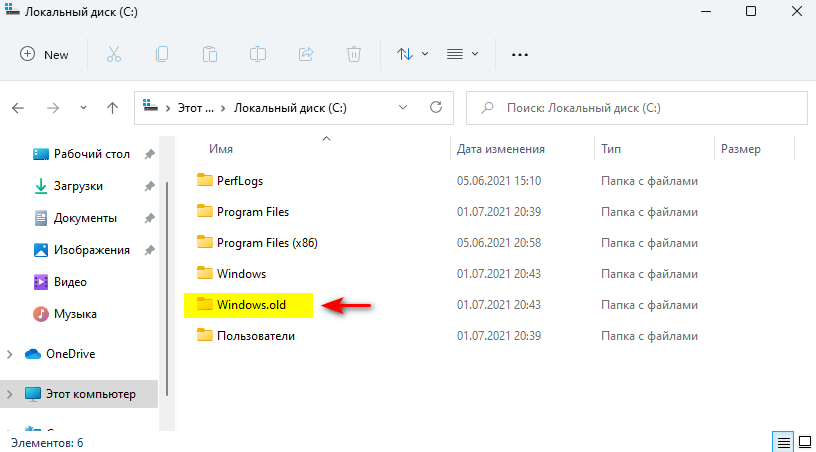Sort by the 'Имя' column header
816x452 pixels.
coord(221,149)
